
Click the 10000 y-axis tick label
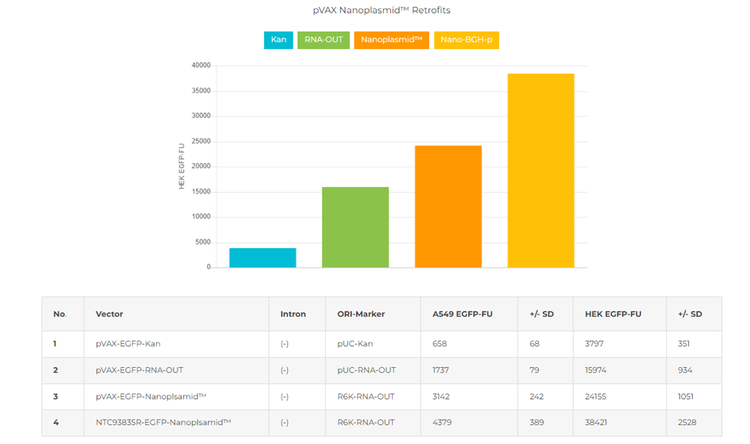pos(201,216)
